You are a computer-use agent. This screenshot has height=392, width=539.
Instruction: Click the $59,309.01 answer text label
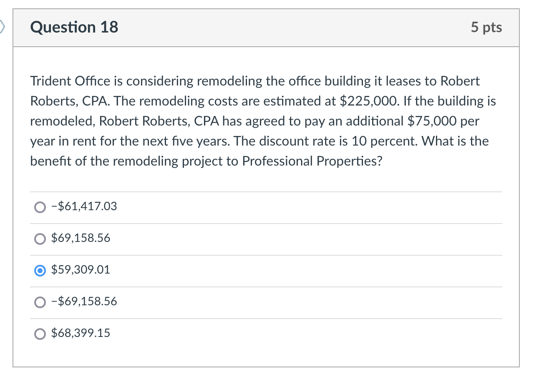(81, 270)
